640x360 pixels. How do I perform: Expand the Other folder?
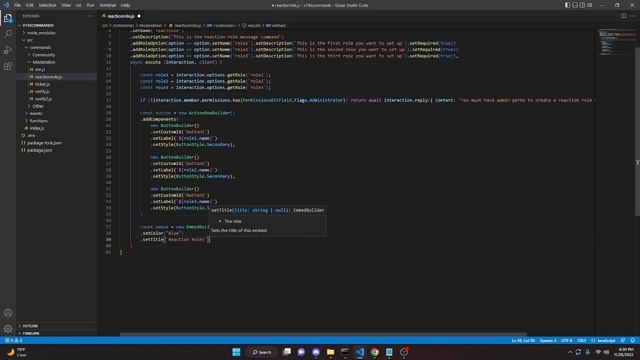[38, 106]
